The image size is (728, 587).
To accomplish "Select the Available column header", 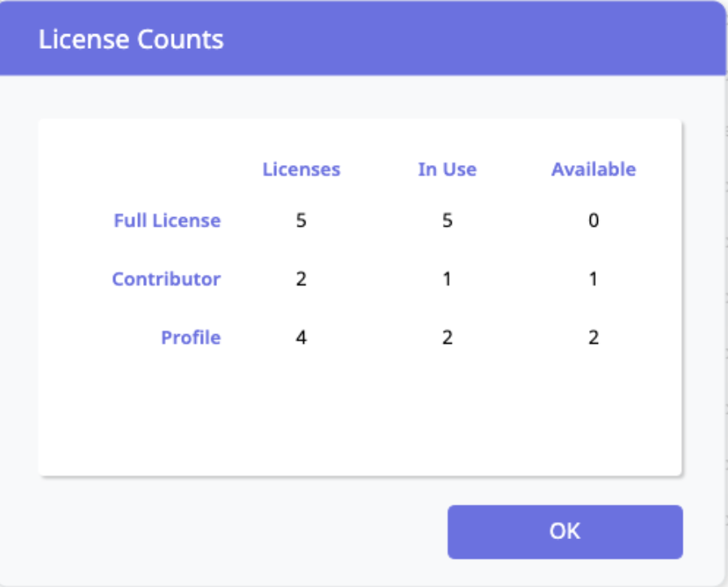I will 593,169.
